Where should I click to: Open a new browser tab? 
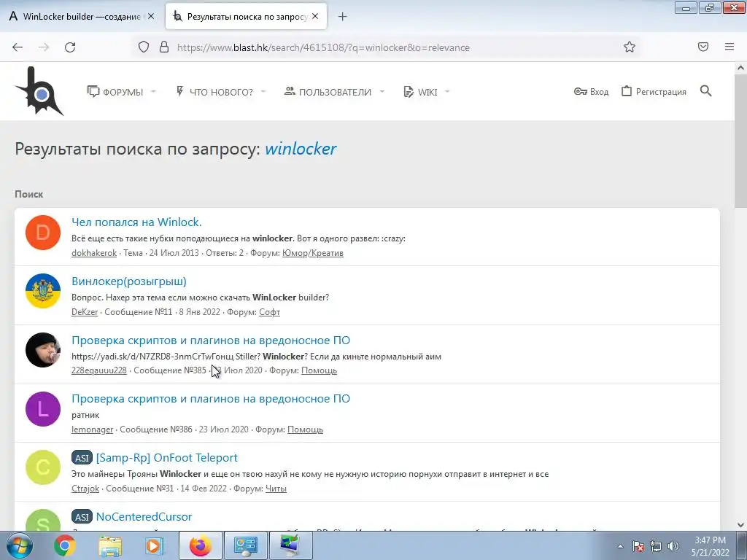(x=343, y=17)
